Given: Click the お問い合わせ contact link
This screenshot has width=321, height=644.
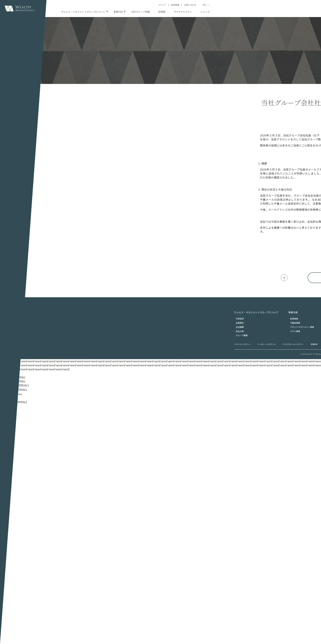Looking at the screenshot, I should (190, 5).
